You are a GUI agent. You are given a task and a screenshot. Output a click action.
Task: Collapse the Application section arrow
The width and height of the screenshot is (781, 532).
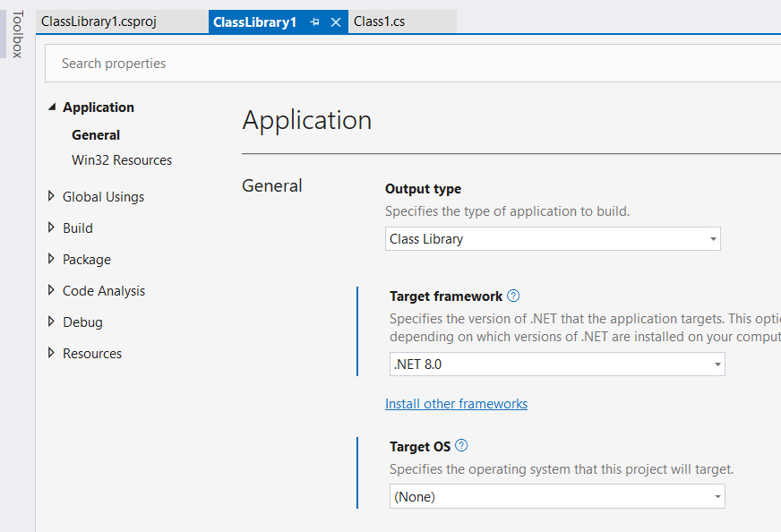click(51, 107)
